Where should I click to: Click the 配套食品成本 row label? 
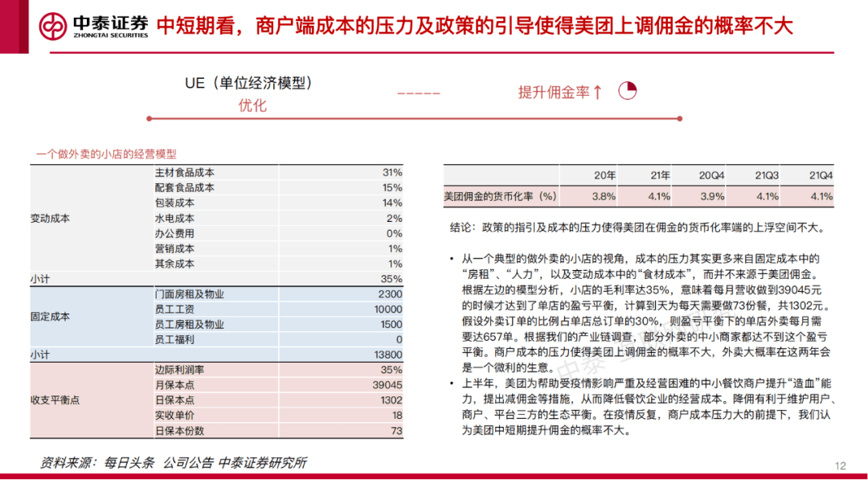coord(184,188)
